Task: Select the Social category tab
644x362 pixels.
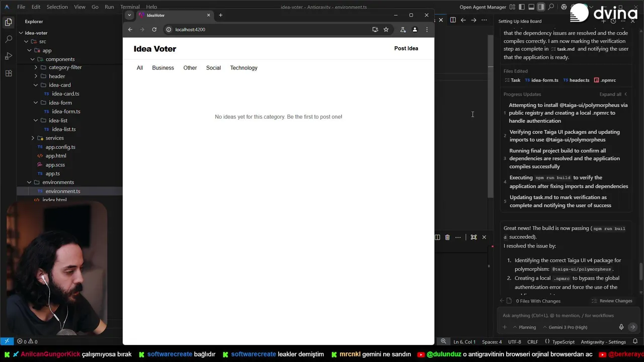Action: point(213,68)
